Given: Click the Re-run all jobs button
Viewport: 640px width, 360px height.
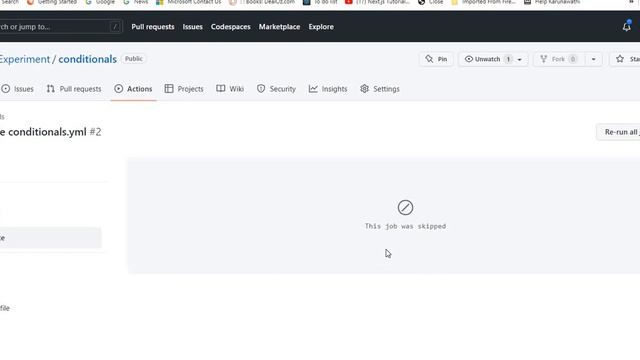Looking at the screenshot, I should tap(619, 132).
